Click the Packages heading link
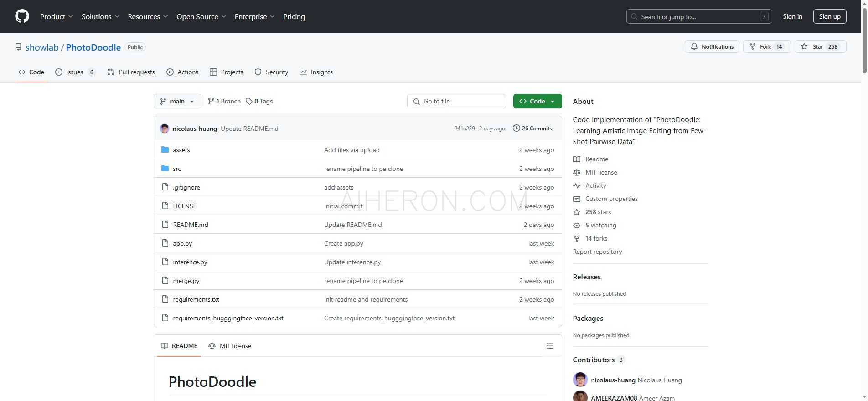The height and width of the screenshot is (401, 868). pos(588,318)
